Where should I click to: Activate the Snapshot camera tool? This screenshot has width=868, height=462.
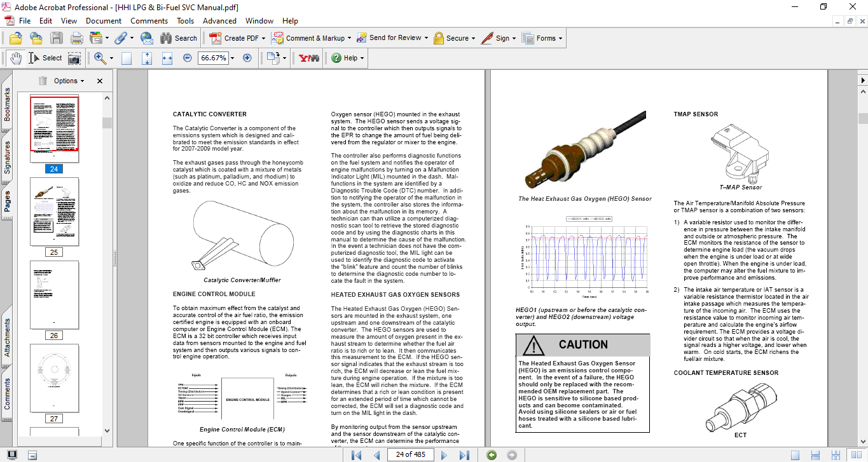(x=74, y=58)
